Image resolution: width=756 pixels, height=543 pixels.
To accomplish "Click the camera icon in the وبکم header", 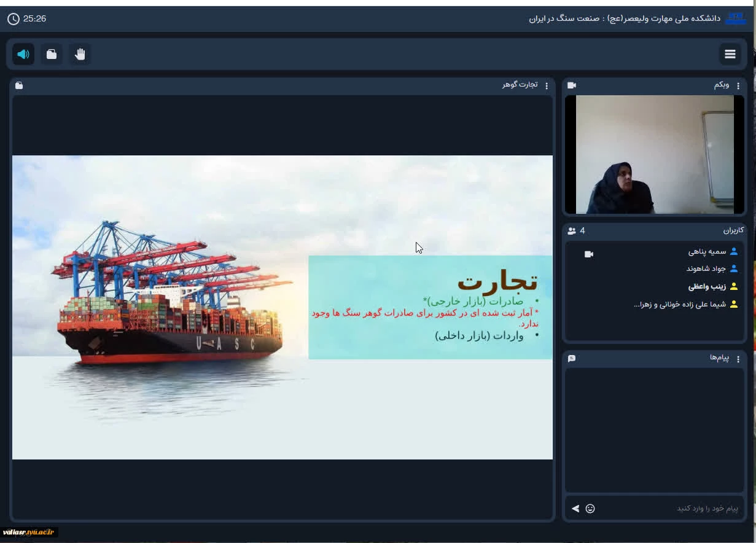I will pos(572,85).
